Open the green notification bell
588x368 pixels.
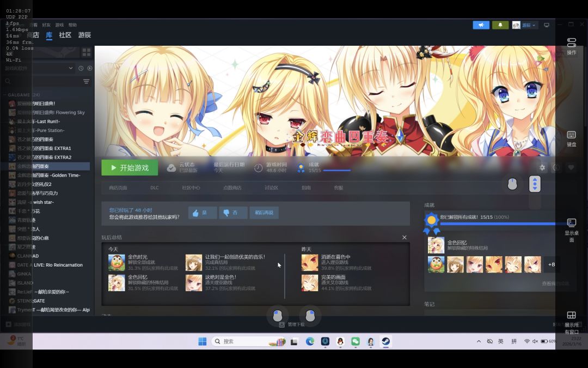[x=500, y=25]
